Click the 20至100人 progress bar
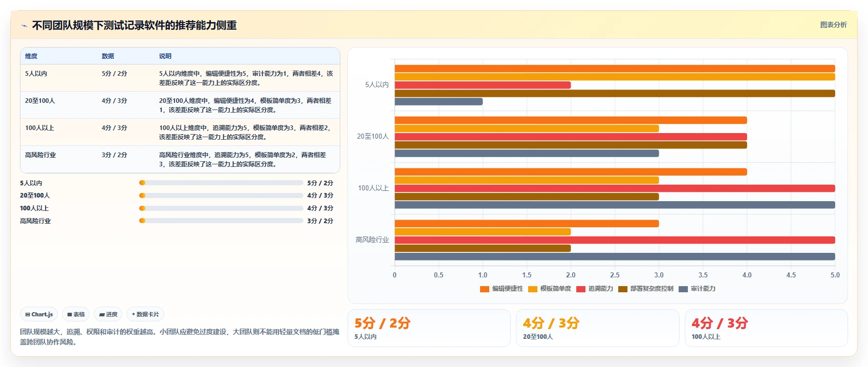Screen dimensions: 868x367 (x=221, y=196)
